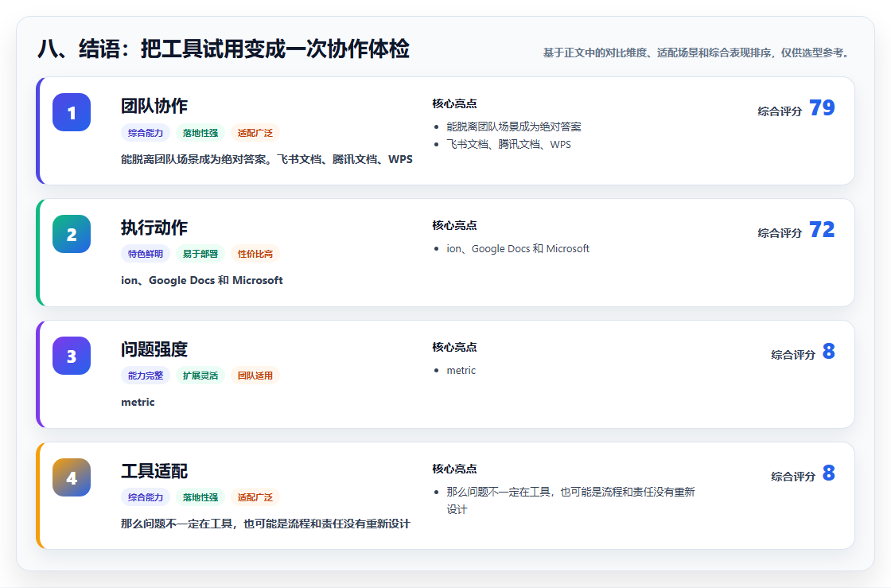Click the score 79 value
Viewport: 891px width, 588px height.
pos(822,108)
